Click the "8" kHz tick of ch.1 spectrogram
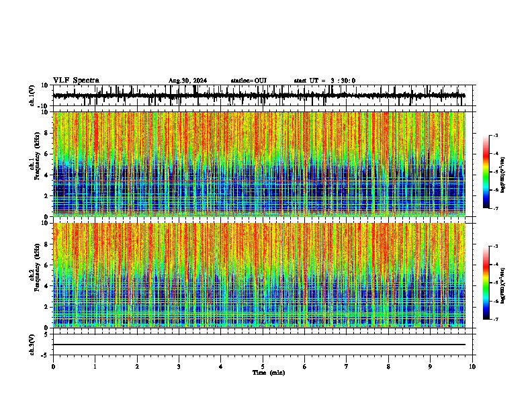The height and width of the screenshot is (411, 532). [46, 133]
